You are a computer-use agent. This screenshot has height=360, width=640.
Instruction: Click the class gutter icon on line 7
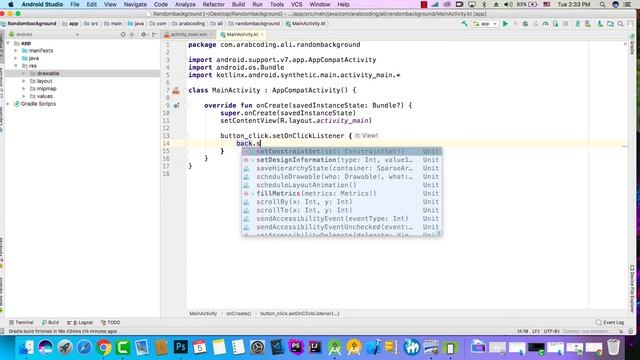(176, 91)
